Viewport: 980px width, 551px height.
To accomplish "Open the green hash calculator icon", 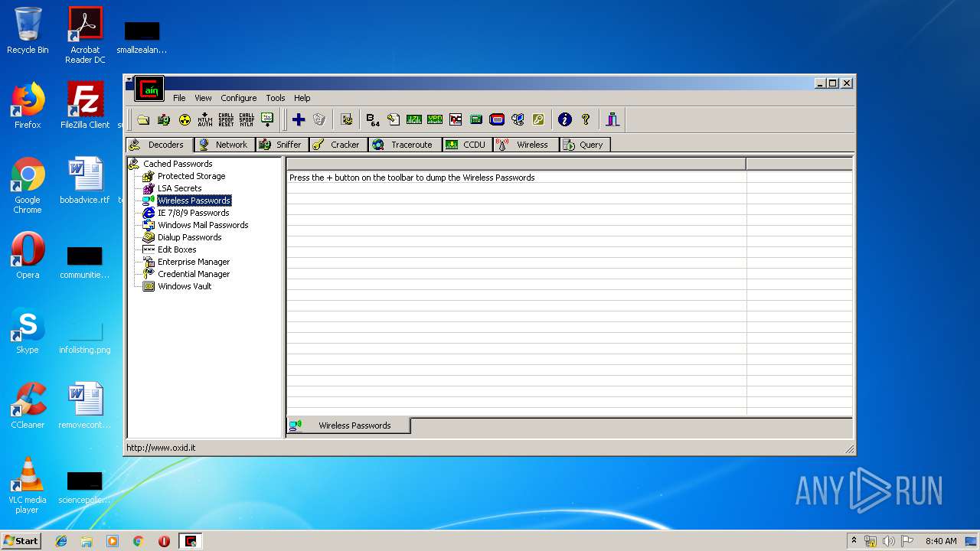I will (476, 119).
